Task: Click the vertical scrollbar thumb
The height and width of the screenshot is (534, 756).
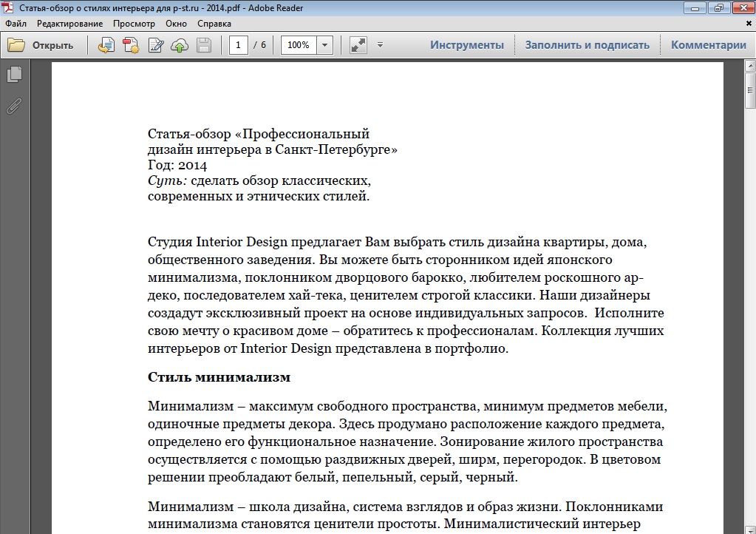Action: [x=750, y=90]
